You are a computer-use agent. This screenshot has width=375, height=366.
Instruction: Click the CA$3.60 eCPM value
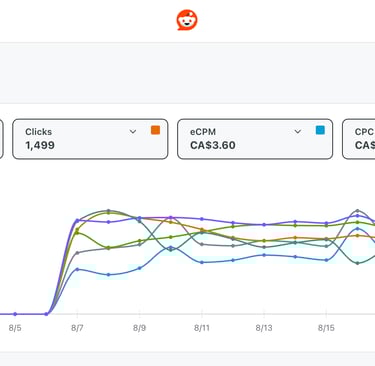click(213, 145)
